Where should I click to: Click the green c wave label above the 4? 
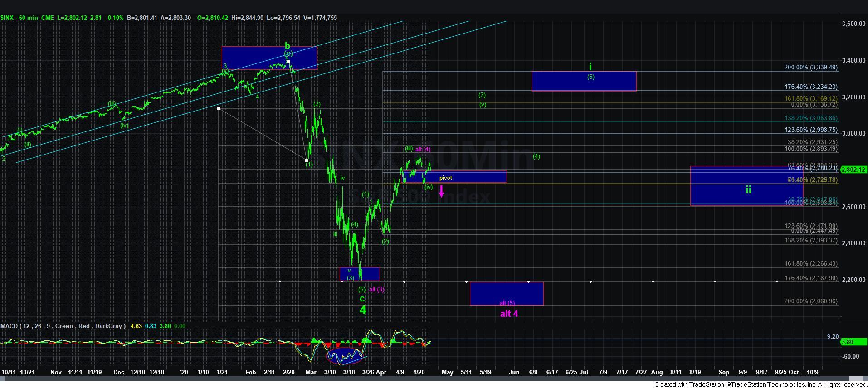tap(362, 298)
